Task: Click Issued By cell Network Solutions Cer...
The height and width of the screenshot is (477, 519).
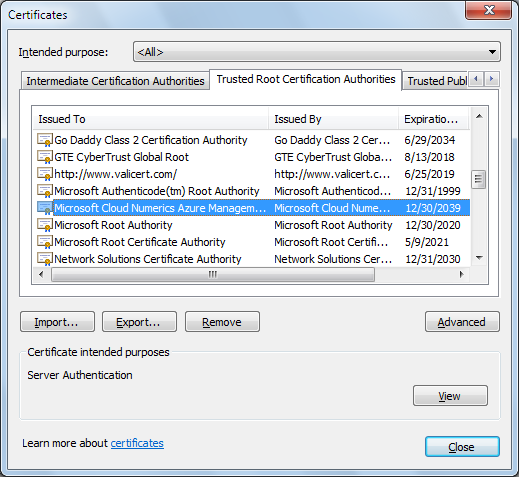Action: [x=333, y=259]
